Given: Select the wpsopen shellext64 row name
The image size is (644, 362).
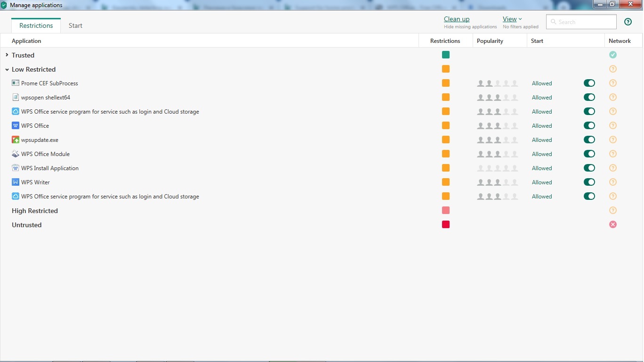Looking at the screenshot, I should coord(46,98).
